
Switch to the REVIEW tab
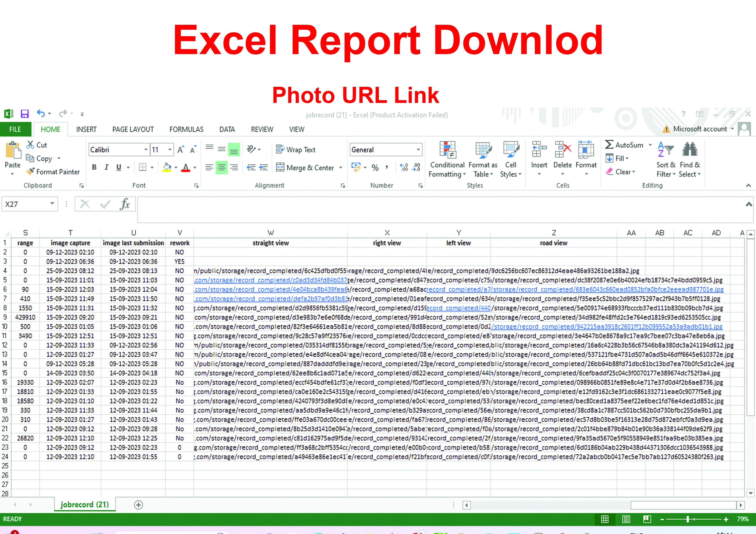click(x=262, y=129)
